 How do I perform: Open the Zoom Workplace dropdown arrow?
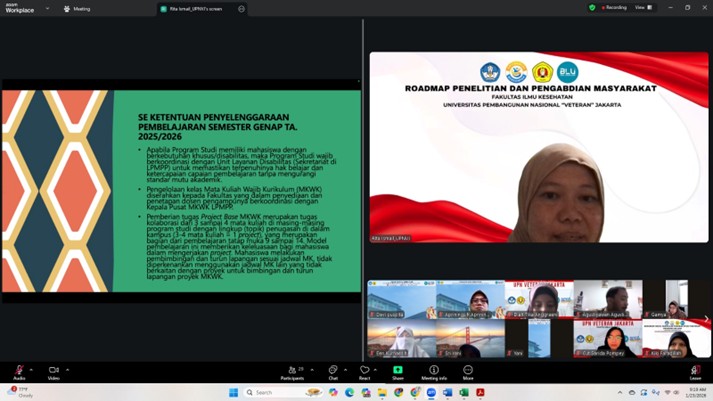coord(47,9)
